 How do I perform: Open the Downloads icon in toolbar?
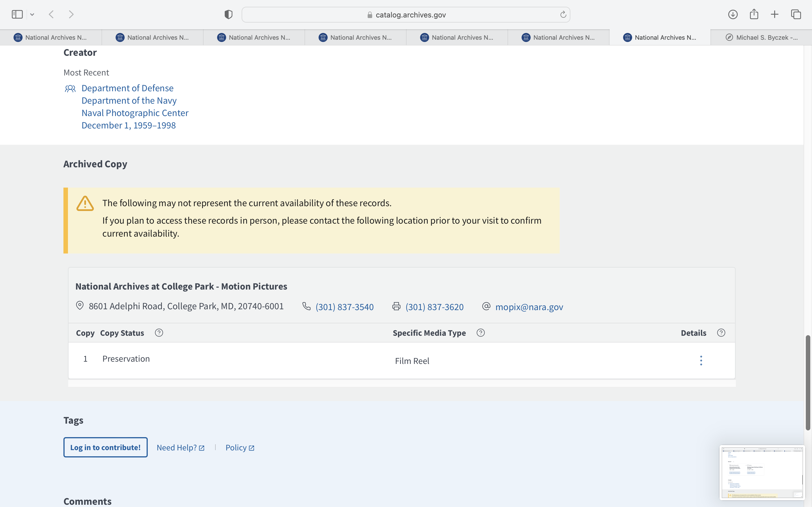pyautogui.click(x=732, y=14)
